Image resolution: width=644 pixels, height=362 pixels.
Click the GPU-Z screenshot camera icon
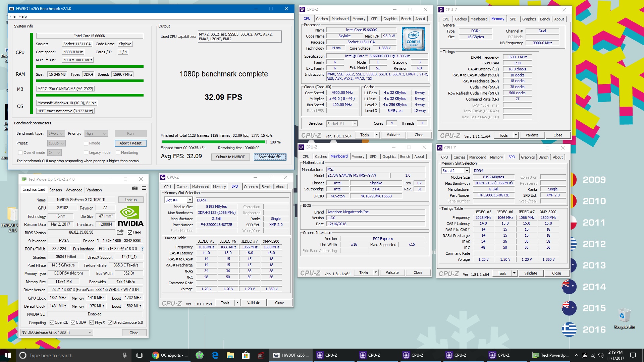pyautogui.click(x=135, y=188)
